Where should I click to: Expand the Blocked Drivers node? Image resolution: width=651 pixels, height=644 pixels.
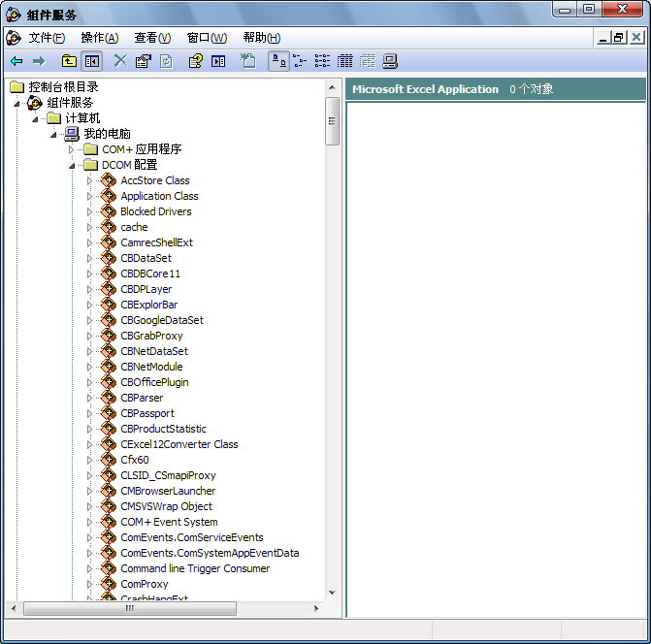[89, 211]
